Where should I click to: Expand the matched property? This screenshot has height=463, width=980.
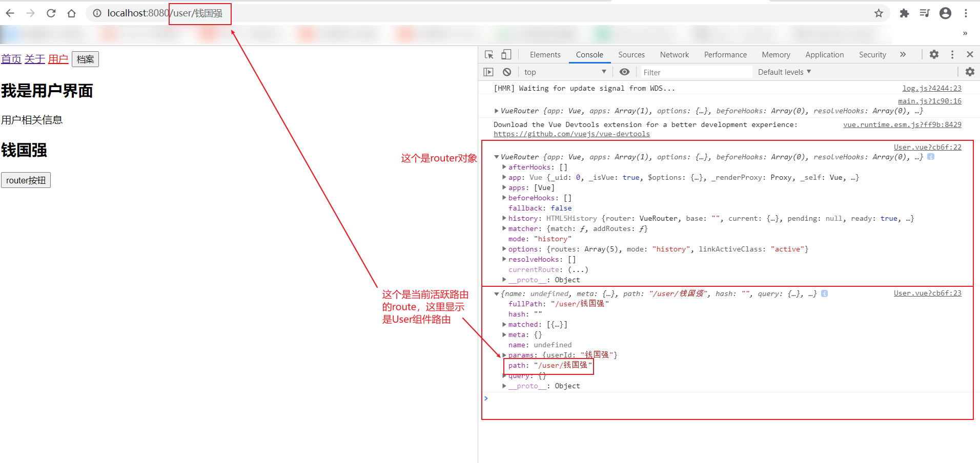[x=504, y=324]
